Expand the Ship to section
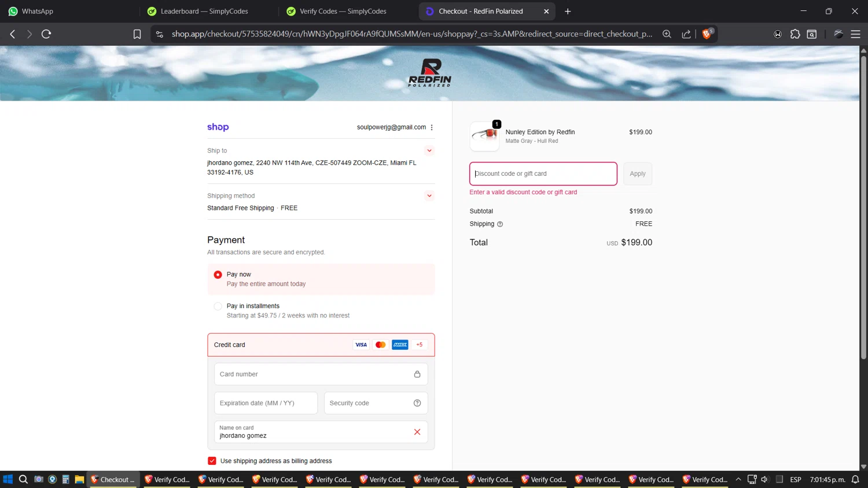 (x=429, y=150)
